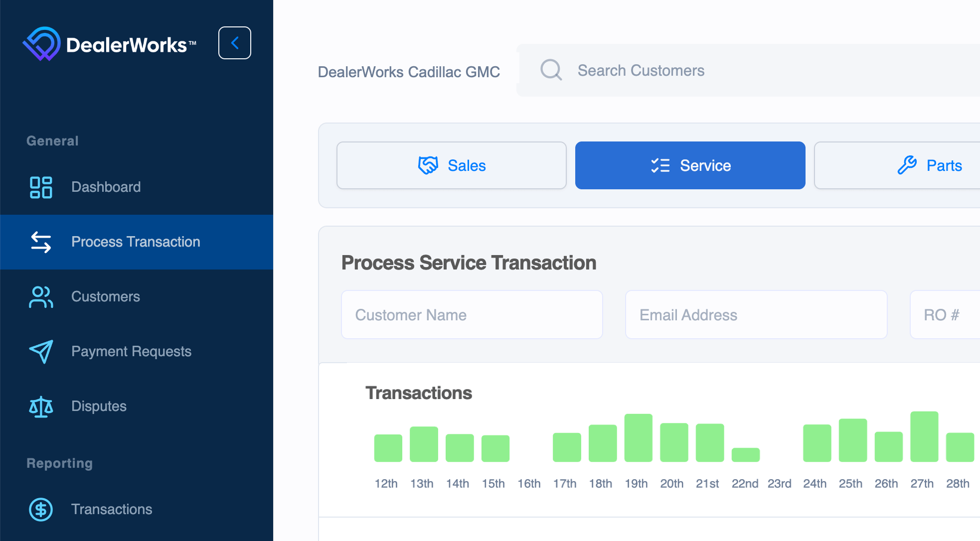Image resolution: width=980 pixels, height=541 pixels.
Task: Go to Payment Requests page
Action: (x=131, y=352)
